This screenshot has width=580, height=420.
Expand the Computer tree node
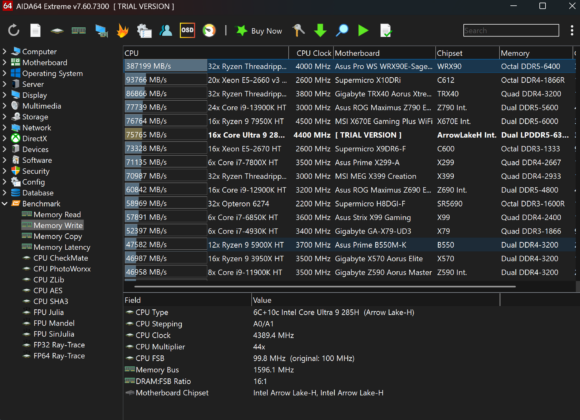4,51
